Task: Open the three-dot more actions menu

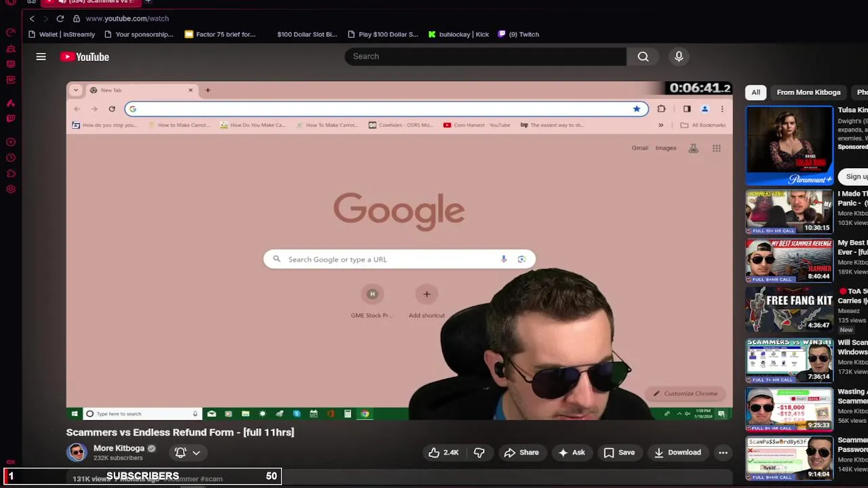Action: click(x=723, y=452)
